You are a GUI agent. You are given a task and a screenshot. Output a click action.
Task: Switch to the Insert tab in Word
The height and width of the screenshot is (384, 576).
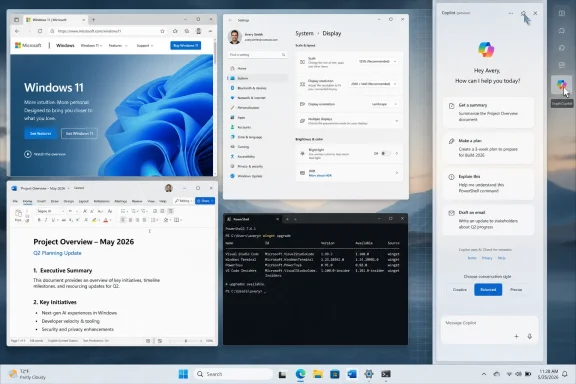point(41,201)
